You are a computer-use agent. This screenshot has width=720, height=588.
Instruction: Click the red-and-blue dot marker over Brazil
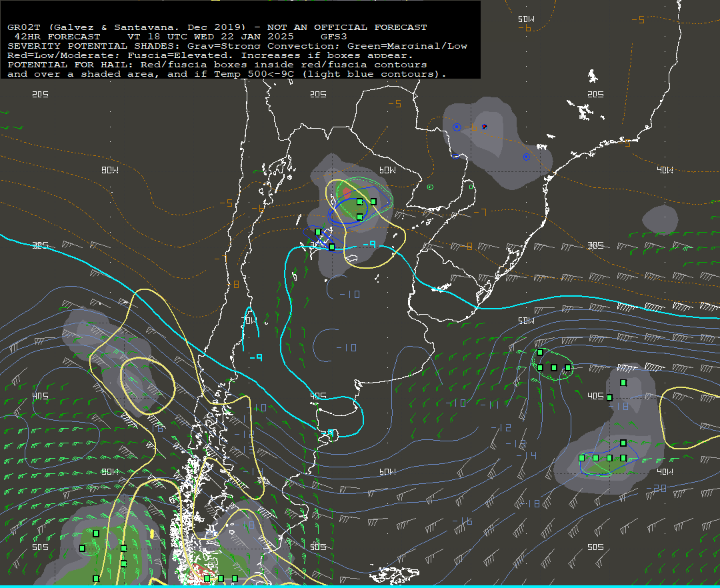point(485,127)
